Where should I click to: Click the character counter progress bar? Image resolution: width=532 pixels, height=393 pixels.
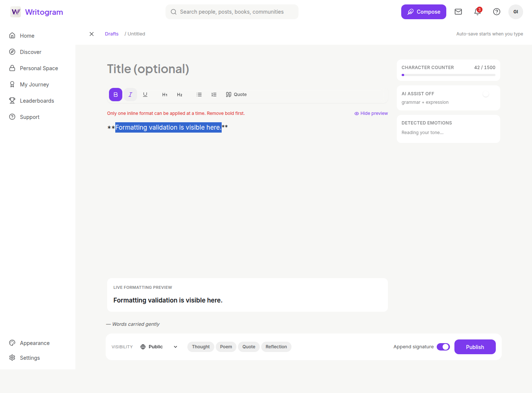pos(449,75)
